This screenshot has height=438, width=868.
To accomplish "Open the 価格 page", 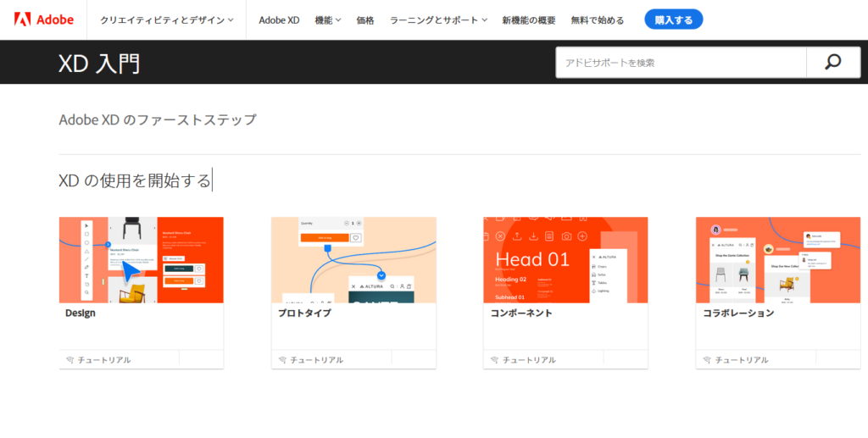I will pyautogui.click(x=365, y=20).
